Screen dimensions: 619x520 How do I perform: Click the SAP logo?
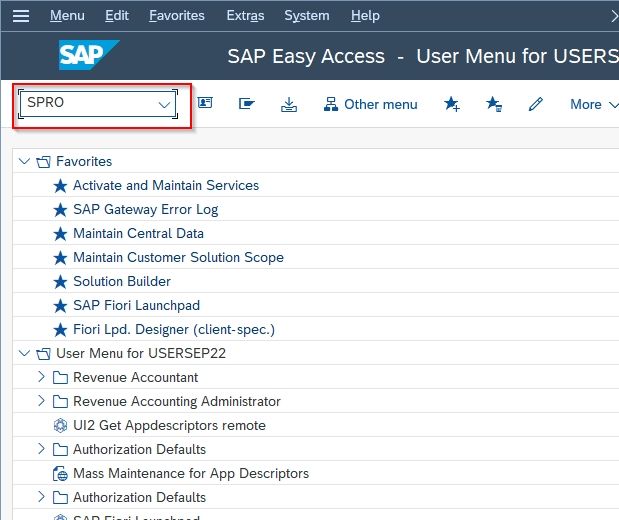(x=89, y=55)
